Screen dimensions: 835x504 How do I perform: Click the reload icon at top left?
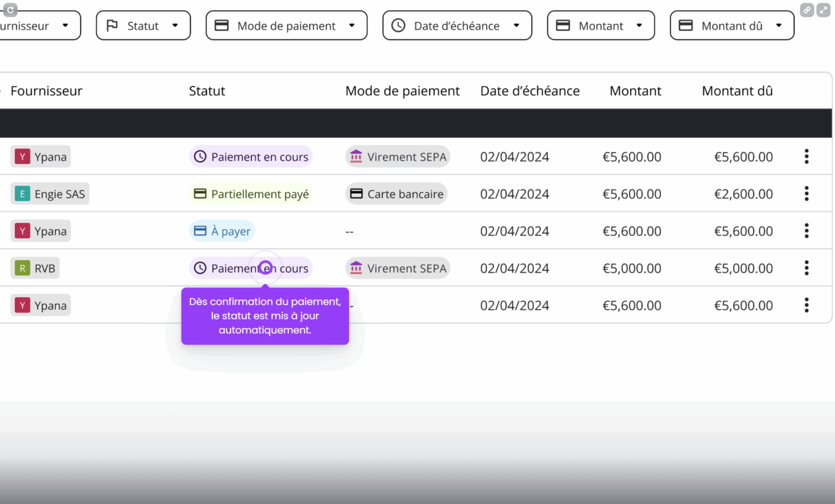(x=10, y=9)
